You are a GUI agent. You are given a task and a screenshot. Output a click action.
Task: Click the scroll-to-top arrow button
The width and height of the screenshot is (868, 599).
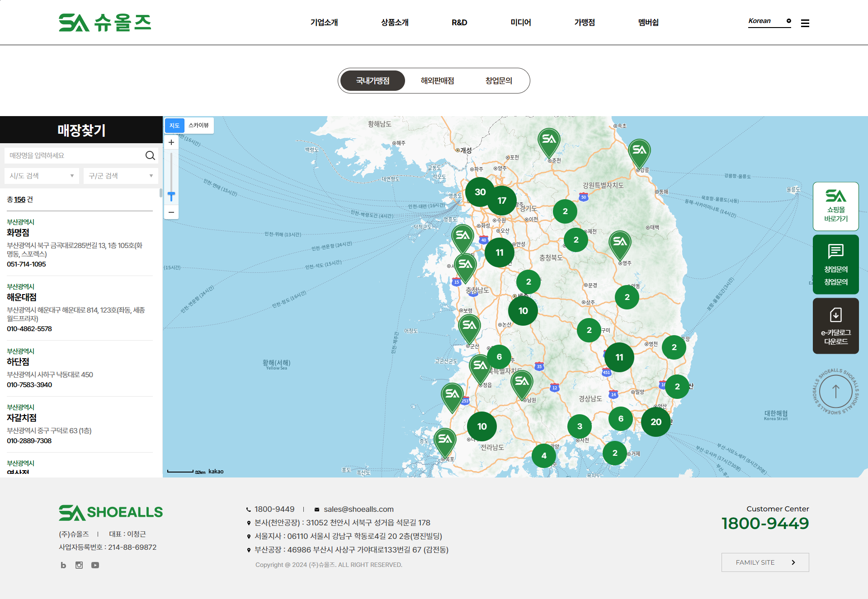[835, 391]
